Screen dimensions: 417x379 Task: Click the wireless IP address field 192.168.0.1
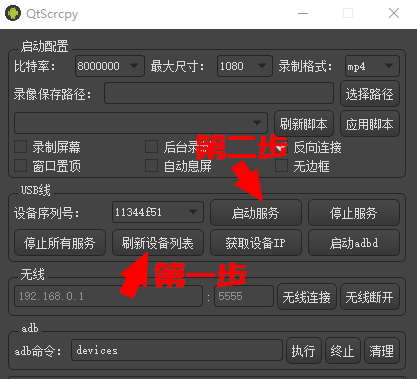pos(108,296)
